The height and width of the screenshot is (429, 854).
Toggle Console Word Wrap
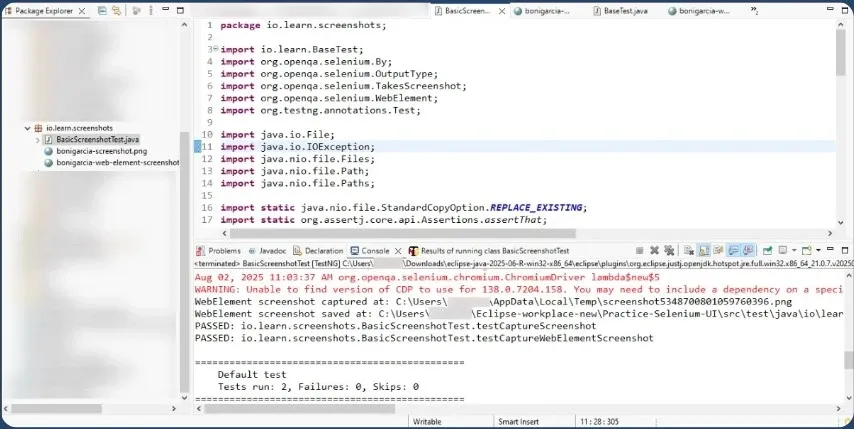point(718,250)
